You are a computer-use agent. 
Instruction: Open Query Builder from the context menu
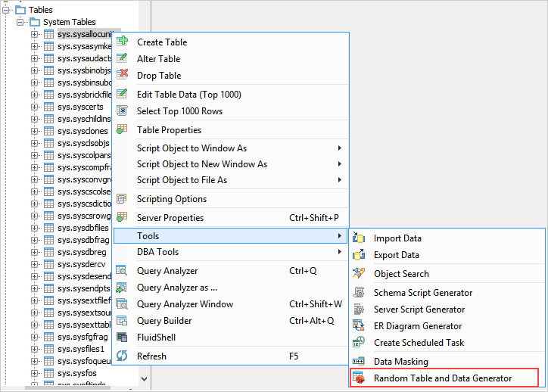tap(166, 321)
